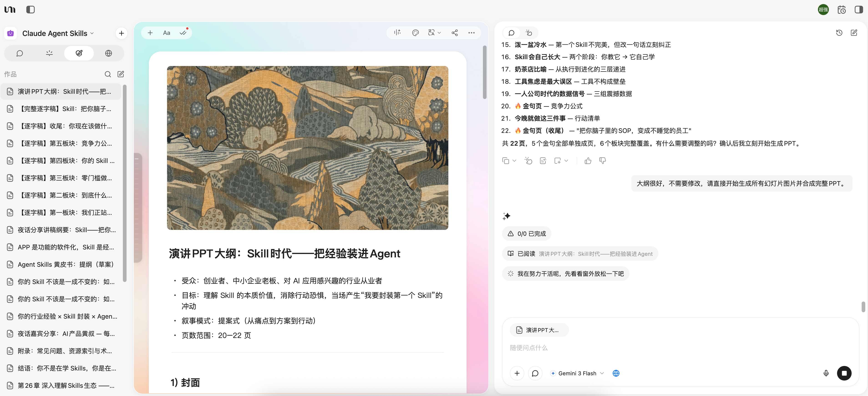Switch to the chat bubble sidebar tab
Image resolution: width=868 pixels, height=396 pixels.
pos(20,53)
